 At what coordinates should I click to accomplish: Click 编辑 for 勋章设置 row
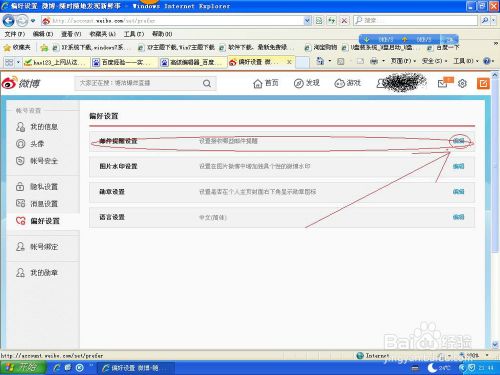click(x=459, y=191)
